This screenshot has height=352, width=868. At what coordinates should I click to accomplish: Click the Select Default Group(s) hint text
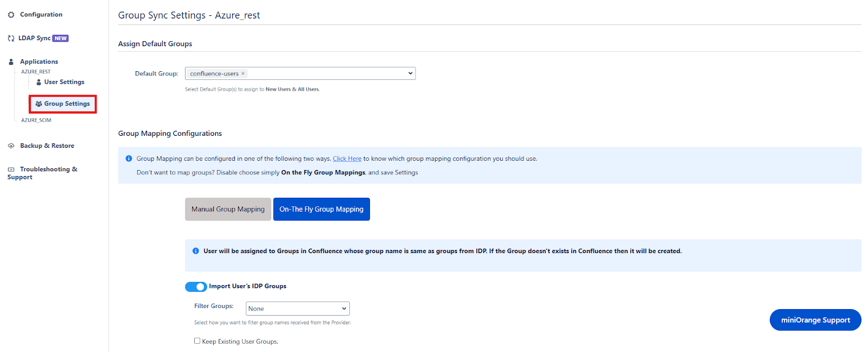click(x=252, y=89)
